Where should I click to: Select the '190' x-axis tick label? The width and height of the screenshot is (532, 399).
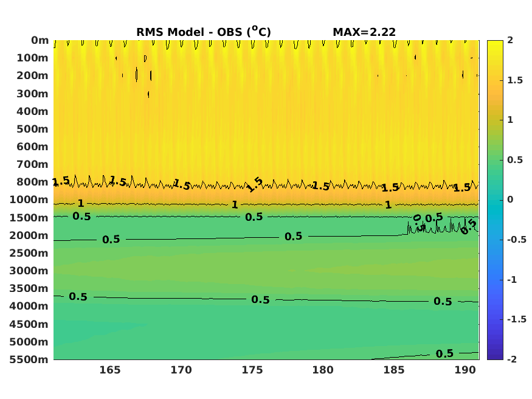pyautogui.click(x=465, y=370)
